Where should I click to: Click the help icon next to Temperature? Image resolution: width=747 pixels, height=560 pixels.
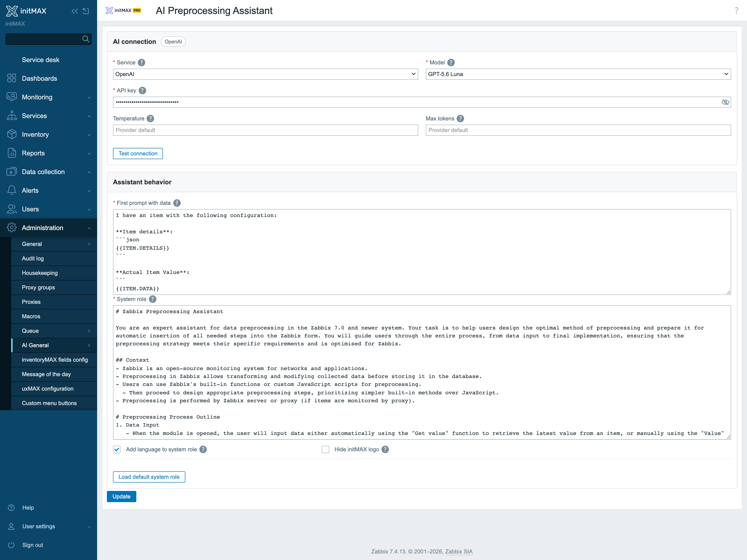pyautogui.click(x=151, y=119)
